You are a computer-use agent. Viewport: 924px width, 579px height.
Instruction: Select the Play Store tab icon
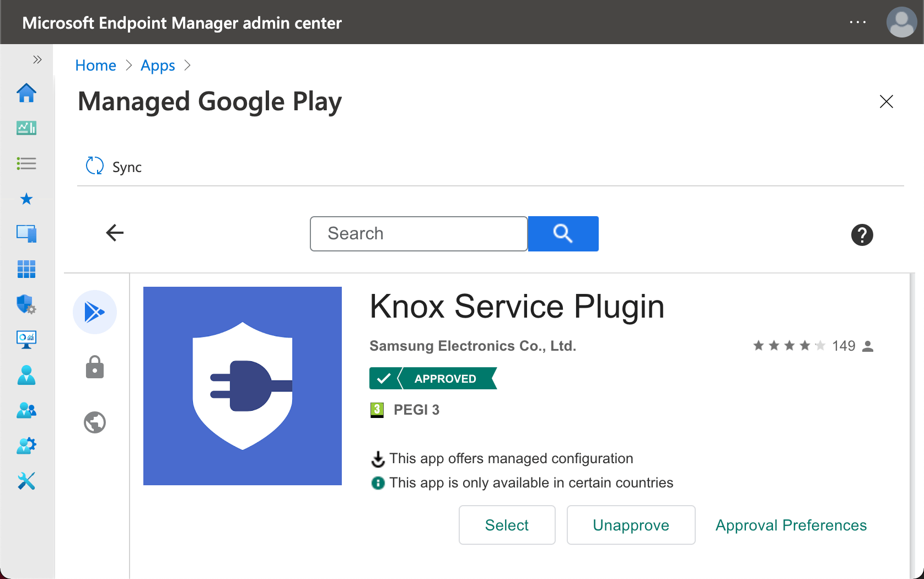tap(95, 312)
